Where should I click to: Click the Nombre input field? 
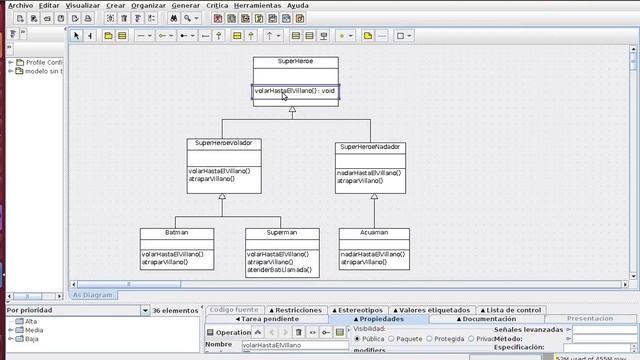click(295, 345)
